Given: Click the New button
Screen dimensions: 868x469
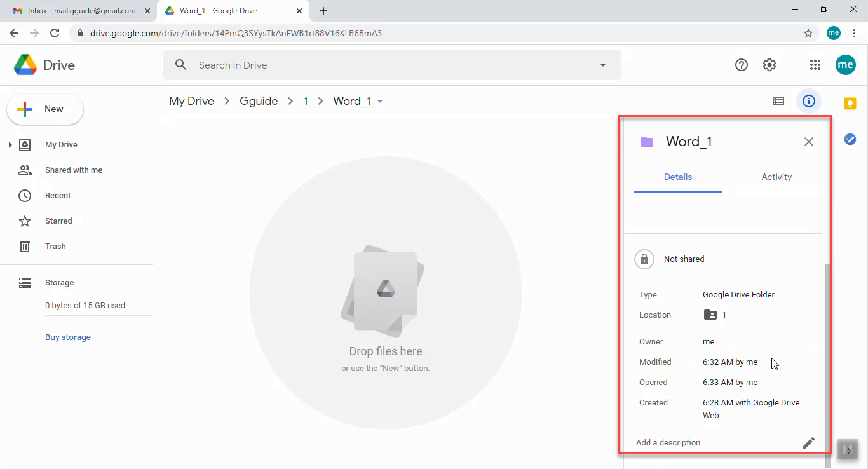Looking at the screenshot, I should point(44,109).
